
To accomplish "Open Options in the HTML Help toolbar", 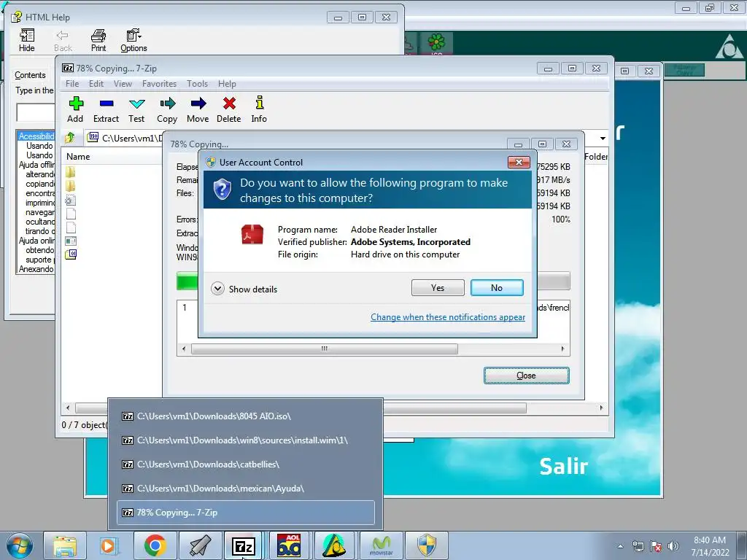I will pos(133,40).
